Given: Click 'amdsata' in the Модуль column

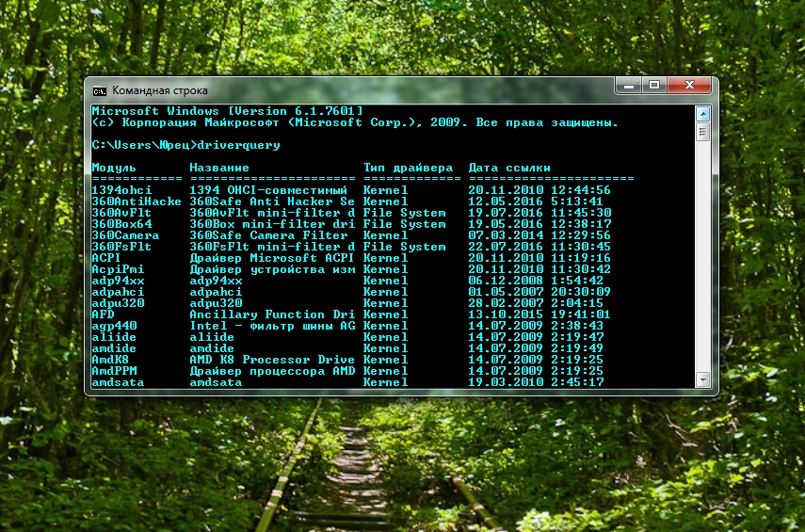Looking at the screenshot, I should pyautogui.click(x=118, y=382).
